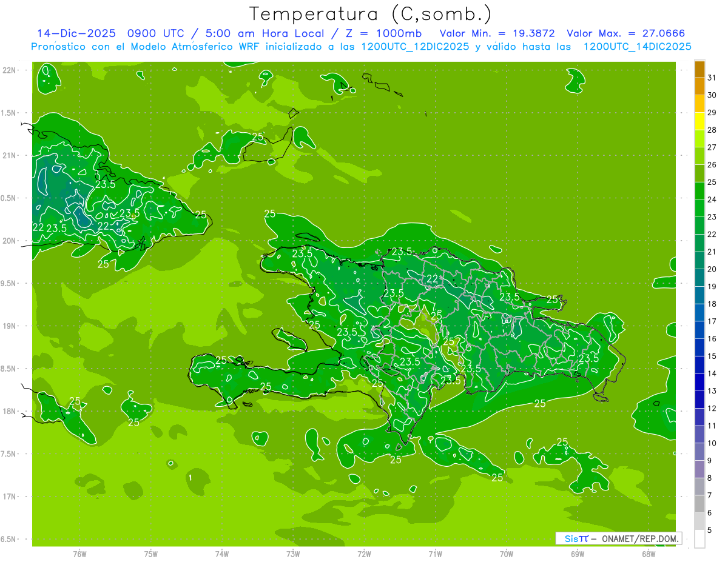This screenshot has height=562, width=728.
Task: Click the gray color bar segment between 6 and 7
Action: click(699, 504)
